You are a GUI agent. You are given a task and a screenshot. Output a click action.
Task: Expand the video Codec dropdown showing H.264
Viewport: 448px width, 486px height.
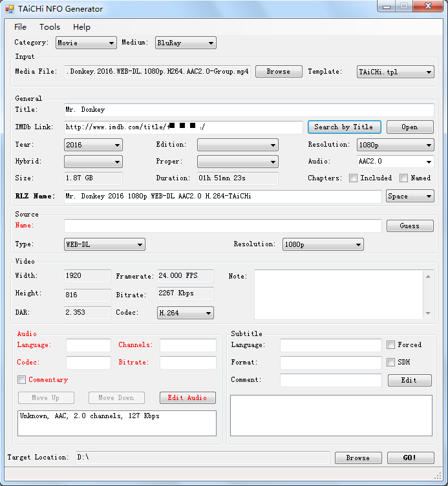[x=186, y=313]
